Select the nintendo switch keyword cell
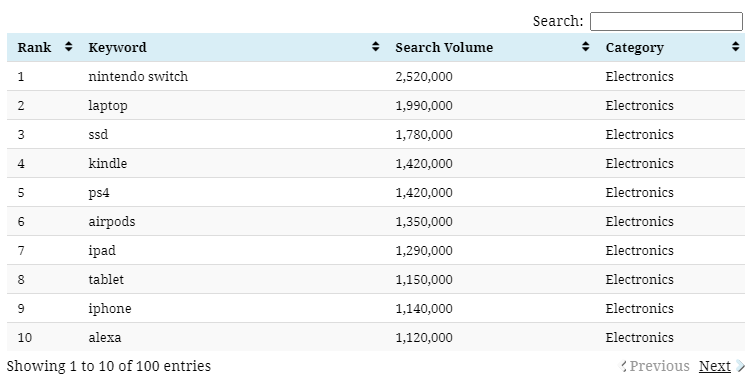 pyautogui.click(x=138, y=76)
